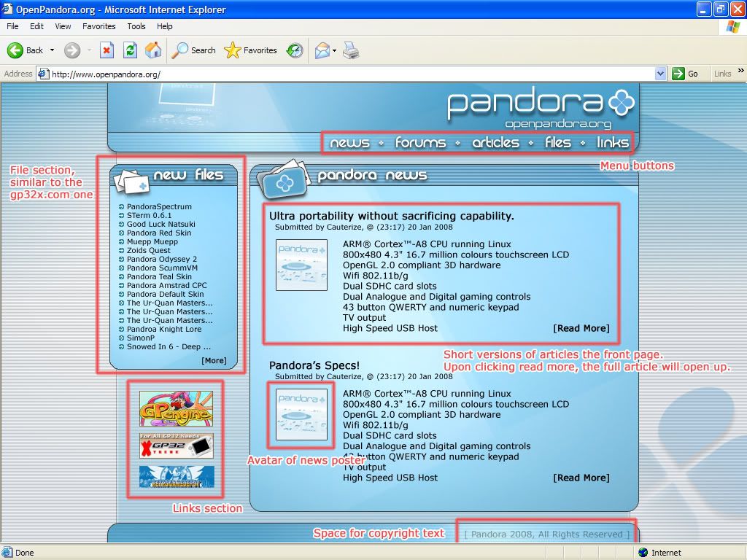The image size is (747, 560).
Task: Click More link under new files
Action: pos(214,360)
